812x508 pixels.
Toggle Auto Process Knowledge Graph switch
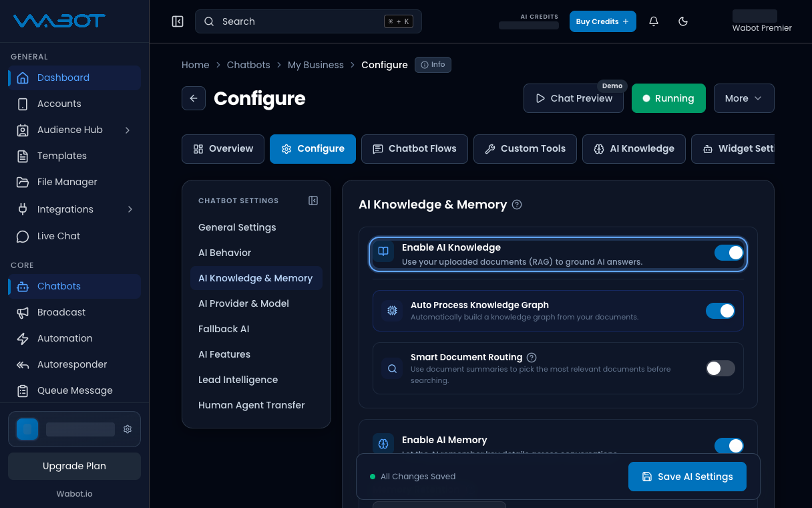point(721,311)
